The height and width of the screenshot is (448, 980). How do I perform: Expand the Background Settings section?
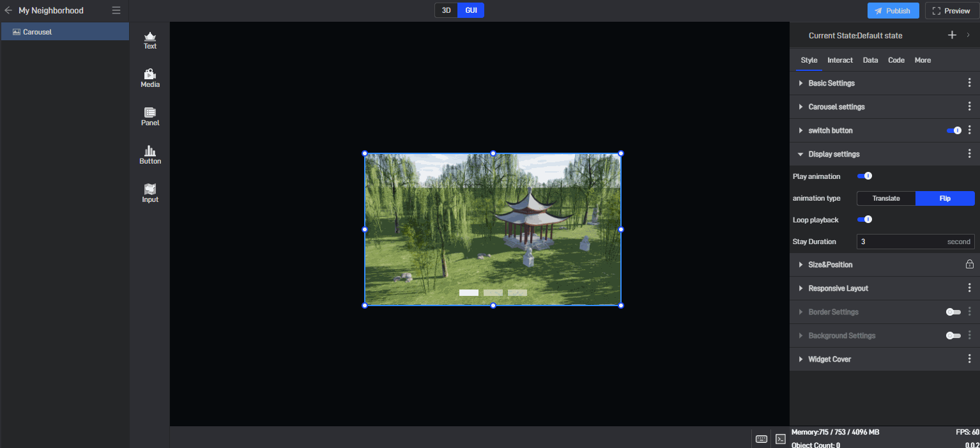800,336
